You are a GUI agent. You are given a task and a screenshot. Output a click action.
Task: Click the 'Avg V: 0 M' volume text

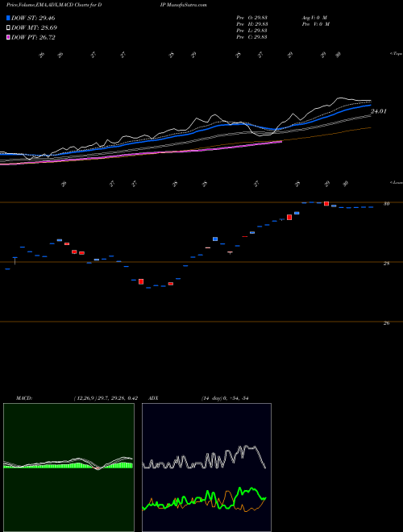pyautogui.click(x=314, y=18)
